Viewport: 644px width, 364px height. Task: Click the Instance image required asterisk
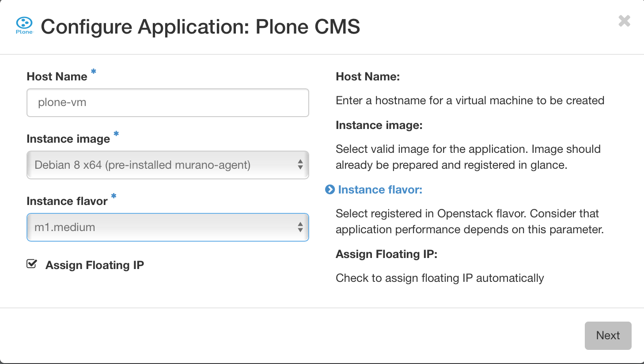116,133
